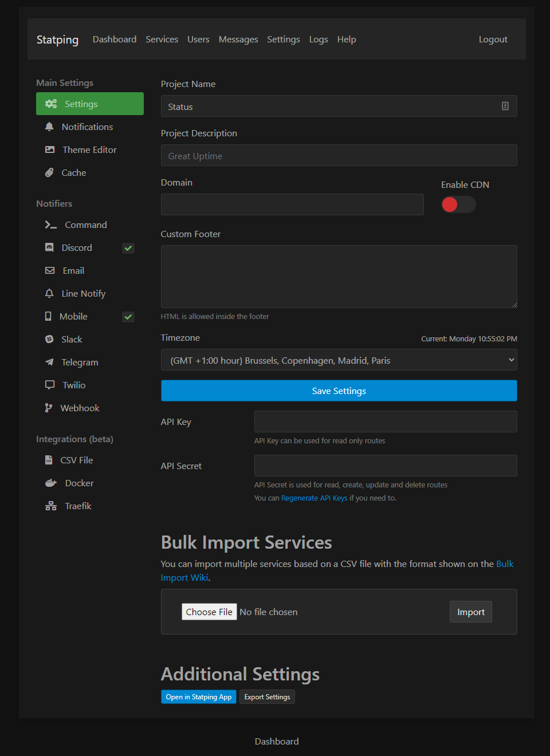This screenshot has width=550, height=756.
Task: Click Choose File for bulk import
Action: [209, 612]
